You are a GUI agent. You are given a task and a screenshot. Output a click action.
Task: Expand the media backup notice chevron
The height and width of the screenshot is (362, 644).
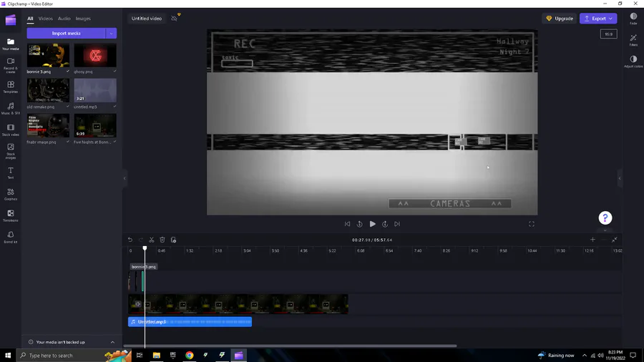coord(112,342)
